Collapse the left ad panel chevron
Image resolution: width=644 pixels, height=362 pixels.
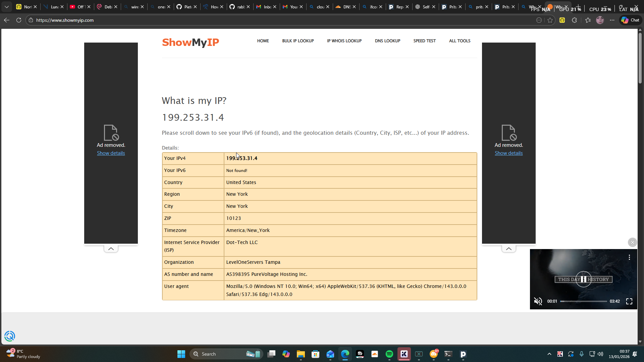pos(111,249)
